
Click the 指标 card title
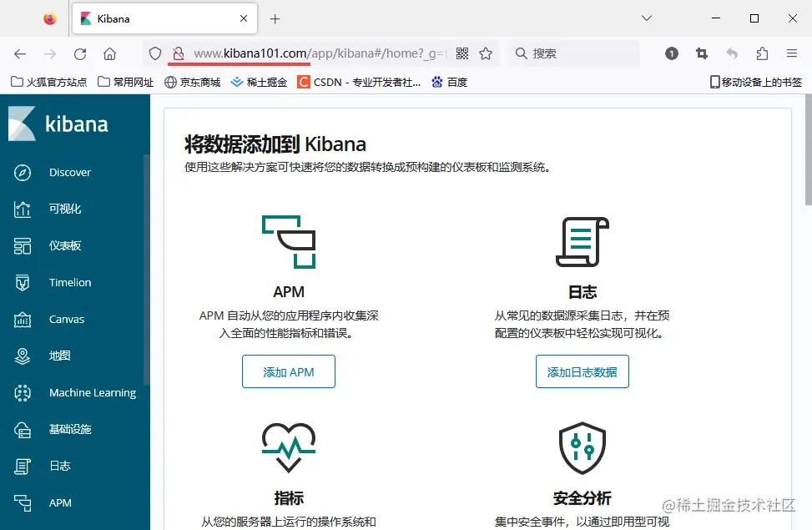click(289, 498)
